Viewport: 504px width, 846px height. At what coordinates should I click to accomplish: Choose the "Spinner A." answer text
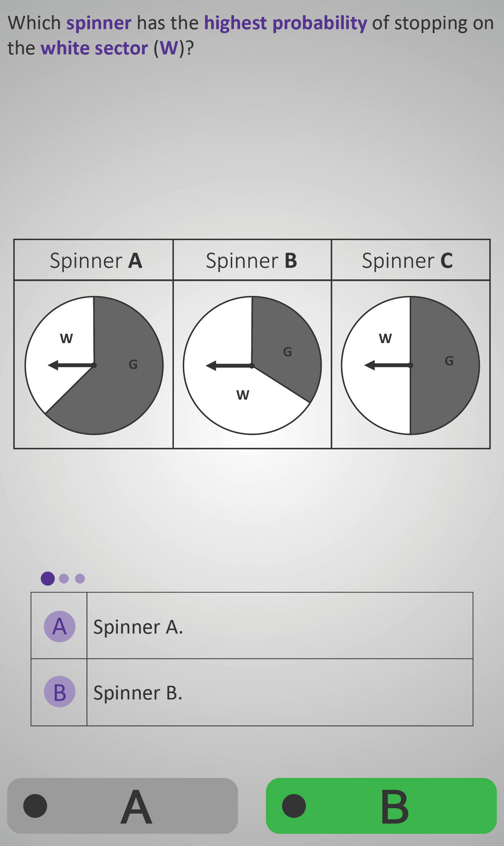(138, 627)
